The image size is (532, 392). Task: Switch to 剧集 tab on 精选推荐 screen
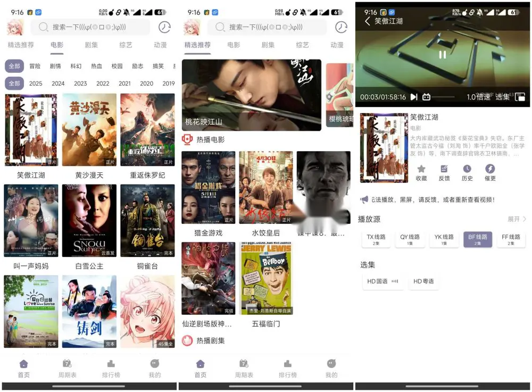(268, 45)
